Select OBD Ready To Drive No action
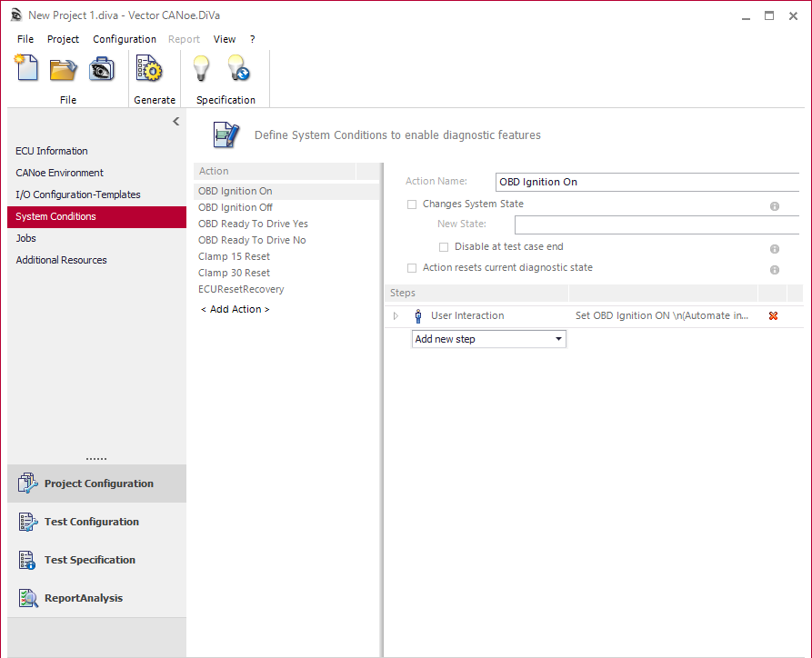 pos(286,240)
